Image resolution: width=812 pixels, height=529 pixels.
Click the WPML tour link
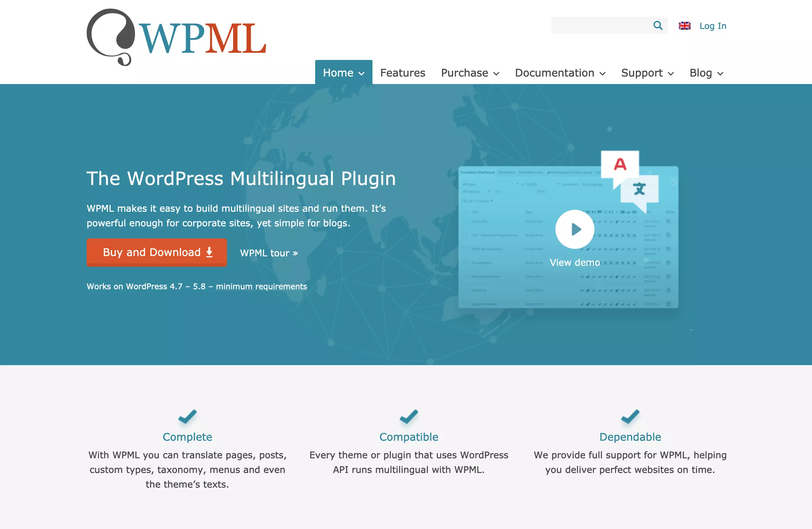(269, 252)
